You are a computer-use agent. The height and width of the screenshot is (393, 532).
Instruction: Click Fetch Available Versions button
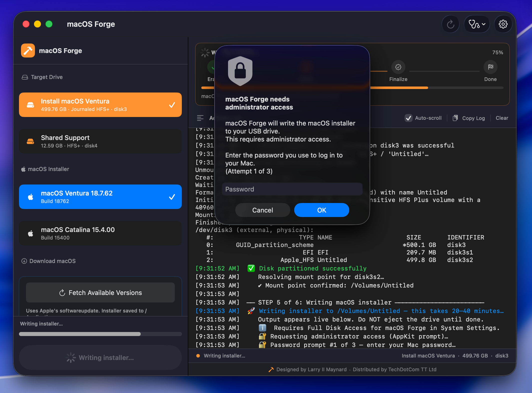tap(100, 292)
